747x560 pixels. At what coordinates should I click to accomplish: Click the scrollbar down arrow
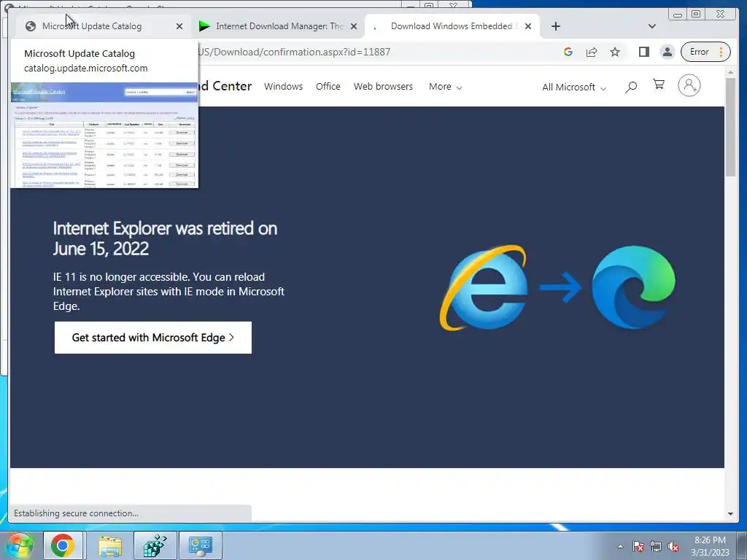730,514
